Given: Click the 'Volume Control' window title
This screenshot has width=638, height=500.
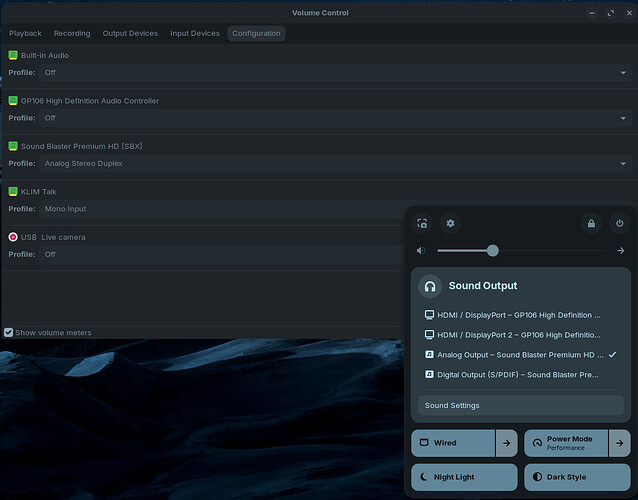Looking at the screenshot, I should (x=320, y=13).
